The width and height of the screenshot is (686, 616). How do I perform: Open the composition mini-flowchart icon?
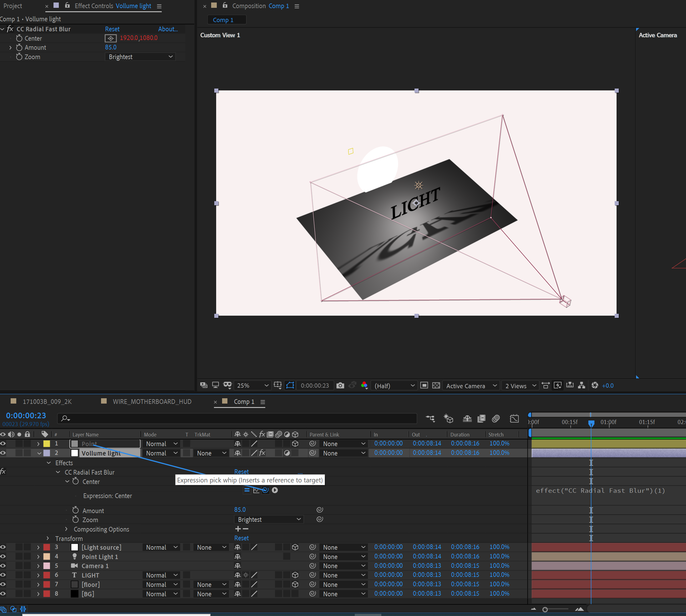tap(430, 419)
